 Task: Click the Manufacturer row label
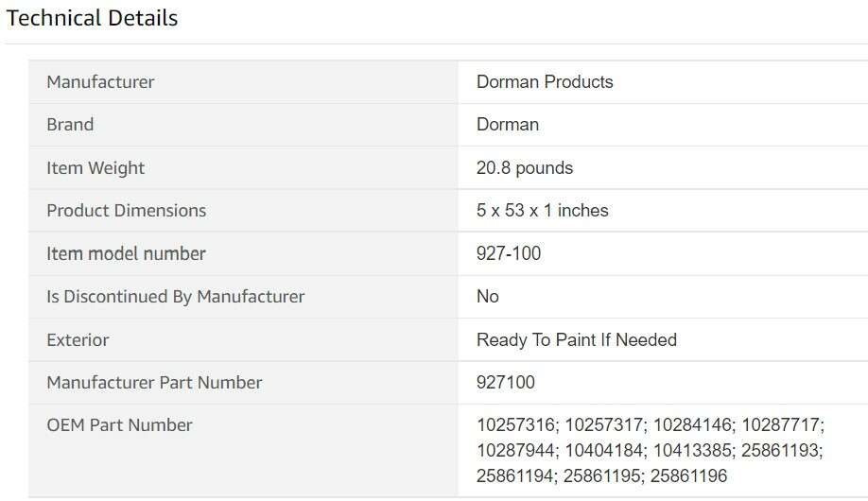point(100,82)
